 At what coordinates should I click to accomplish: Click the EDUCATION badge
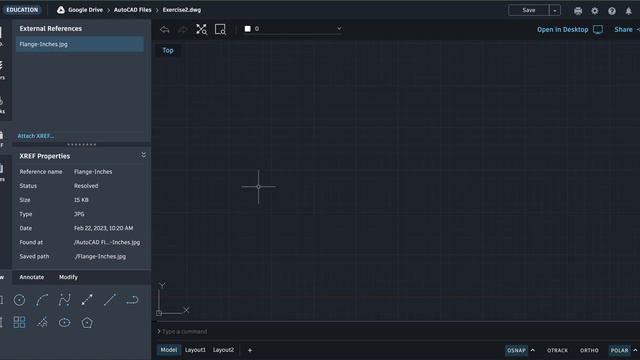click(22, 10)
